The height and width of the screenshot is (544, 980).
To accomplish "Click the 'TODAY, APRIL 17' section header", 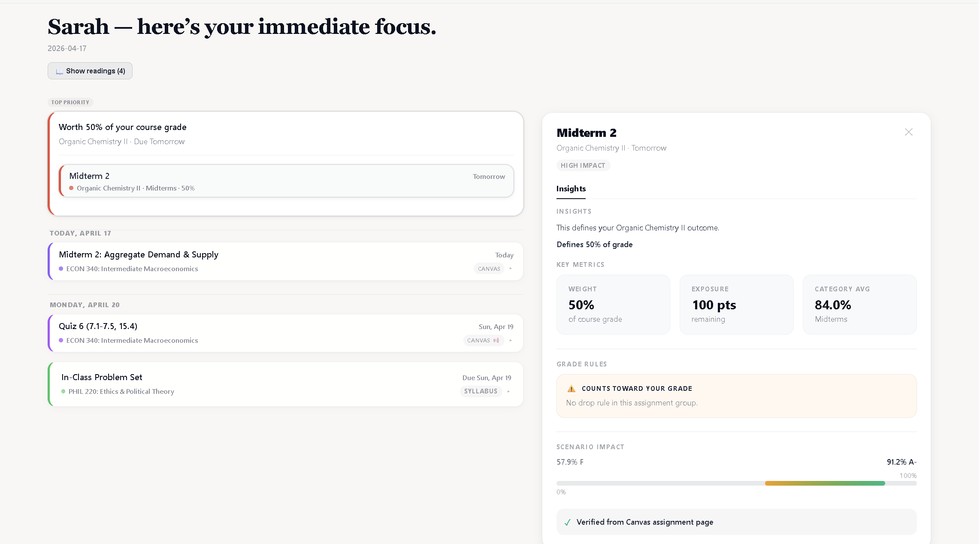I will point(80,233).
